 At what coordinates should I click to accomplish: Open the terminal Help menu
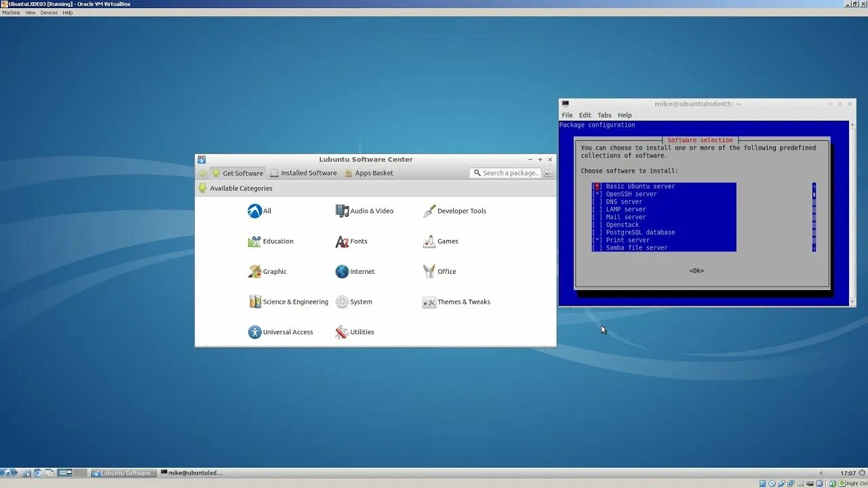click(625, 115)
